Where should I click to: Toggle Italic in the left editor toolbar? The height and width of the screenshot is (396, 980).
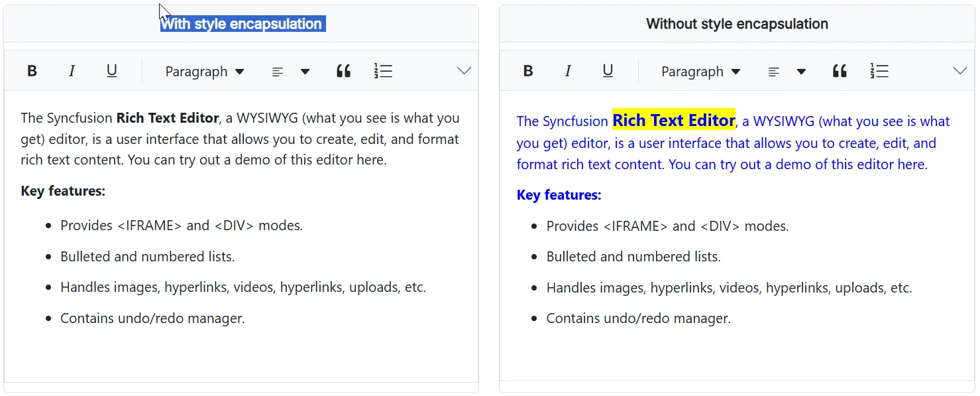(x=72, y=71)
